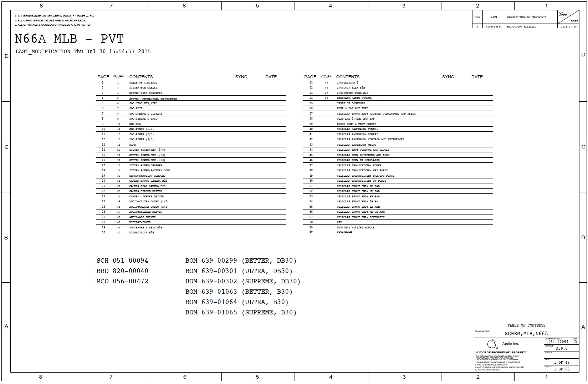Screen dimensions: 588x384
Task: Click the N66A MLB - PVT title
Action: 69,39
